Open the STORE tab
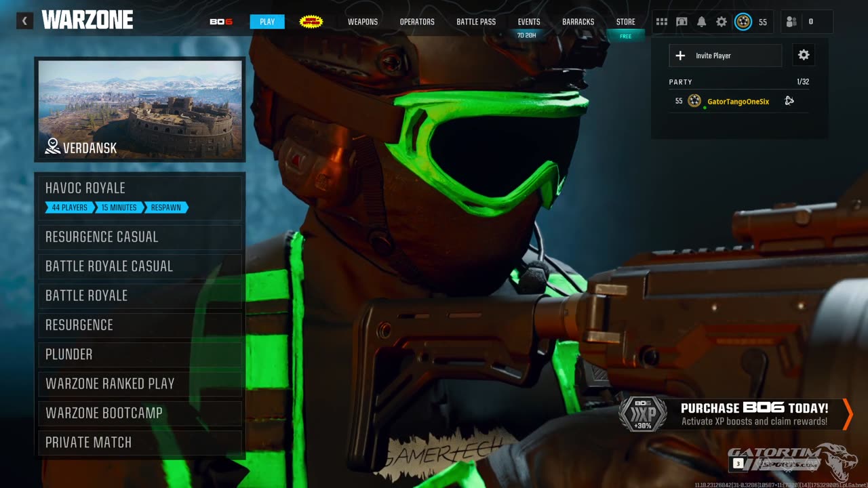The image size is (868, 488). pos(626,22)
